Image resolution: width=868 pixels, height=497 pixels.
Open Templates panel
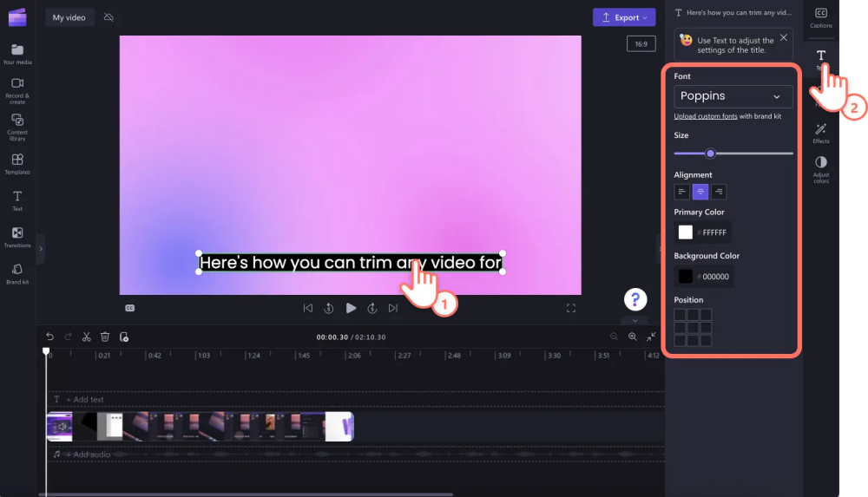pyautogui.click(x=17, y=165)
